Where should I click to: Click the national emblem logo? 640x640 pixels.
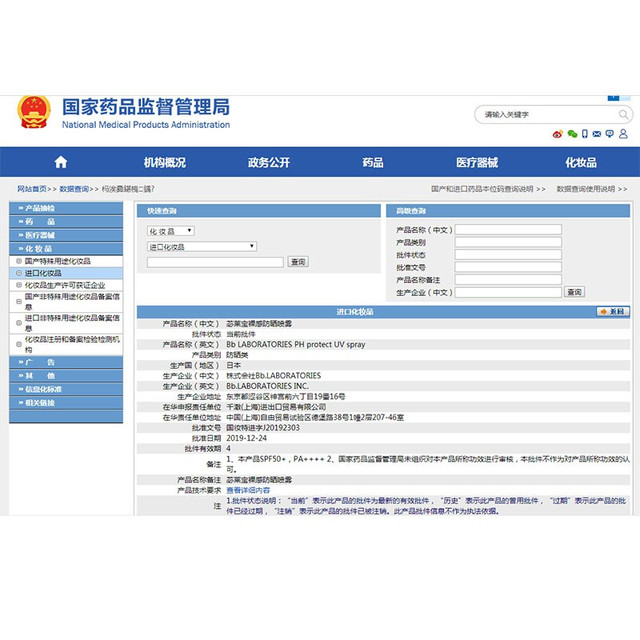34,112
